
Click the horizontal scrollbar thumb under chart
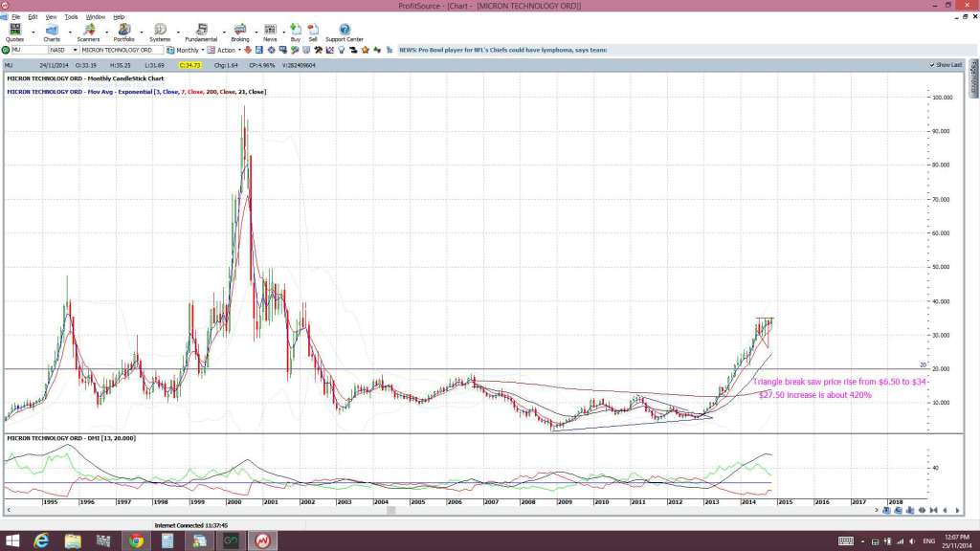click(391, 511)
